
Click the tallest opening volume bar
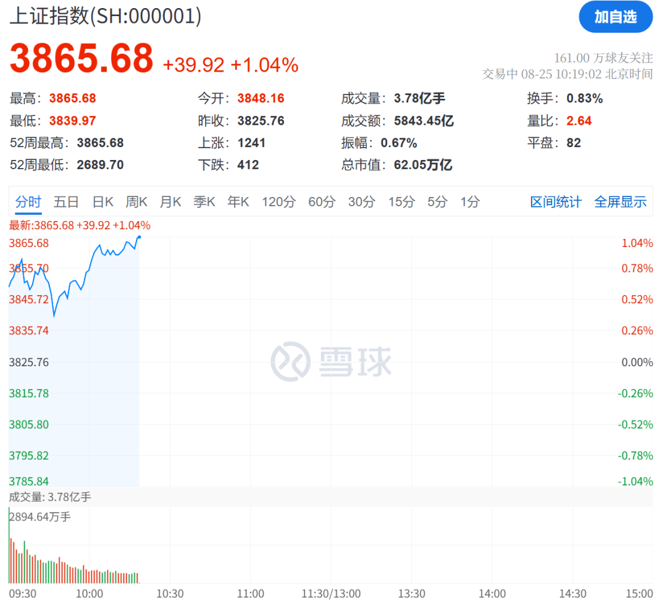click(x=9, y=546)
